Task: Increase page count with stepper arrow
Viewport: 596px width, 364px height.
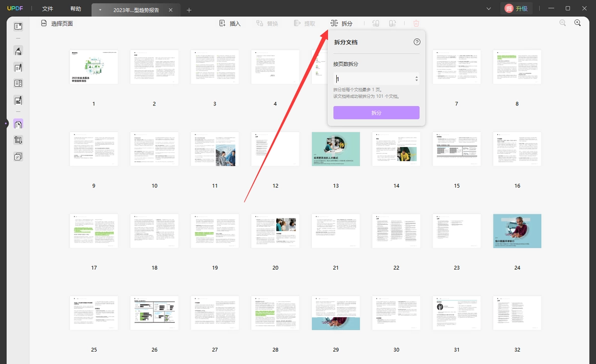Action: click(416, 76)
